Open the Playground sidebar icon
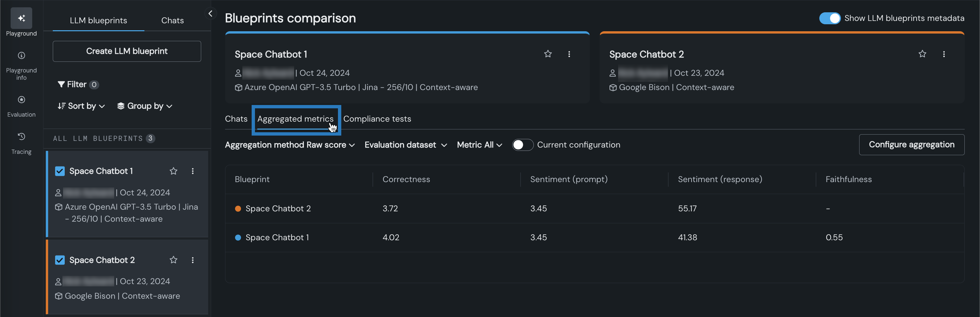 (21, 18)
